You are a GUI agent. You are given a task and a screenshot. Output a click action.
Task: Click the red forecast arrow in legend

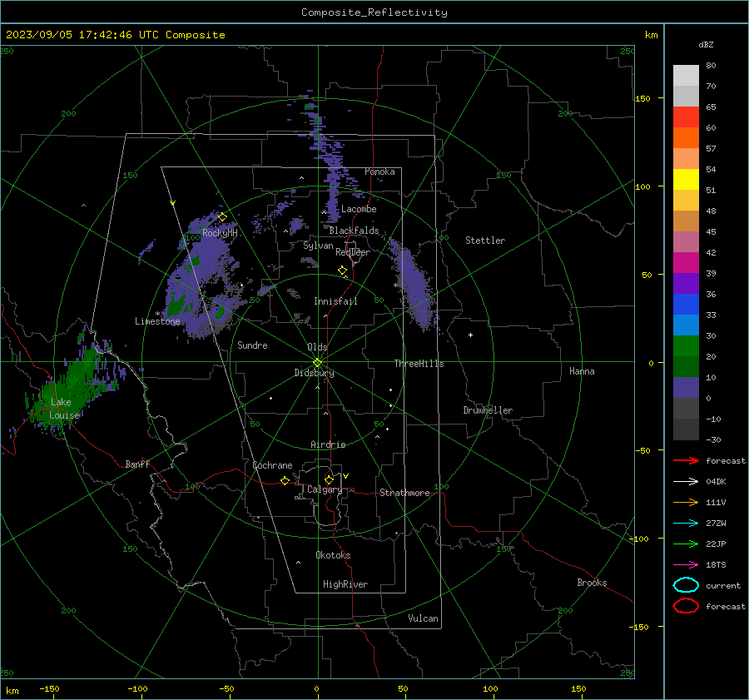(x=686, y=460)
